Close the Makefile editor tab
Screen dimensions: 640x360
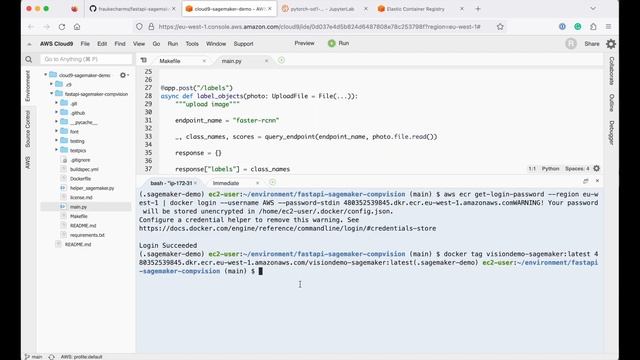click(204, 61)
